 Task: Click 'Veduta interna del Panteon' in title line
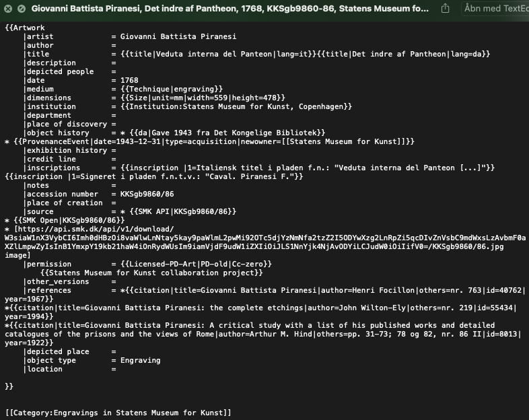pos(214,54)
